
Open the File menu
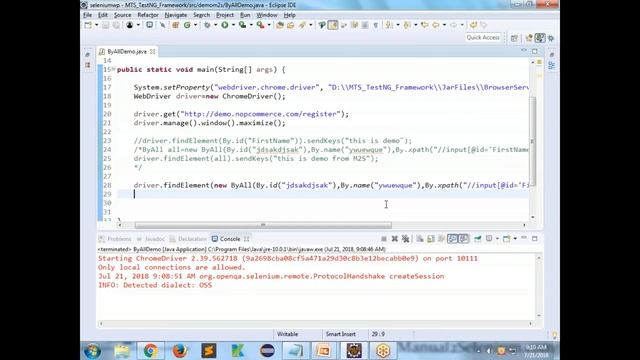coord(87,15)
